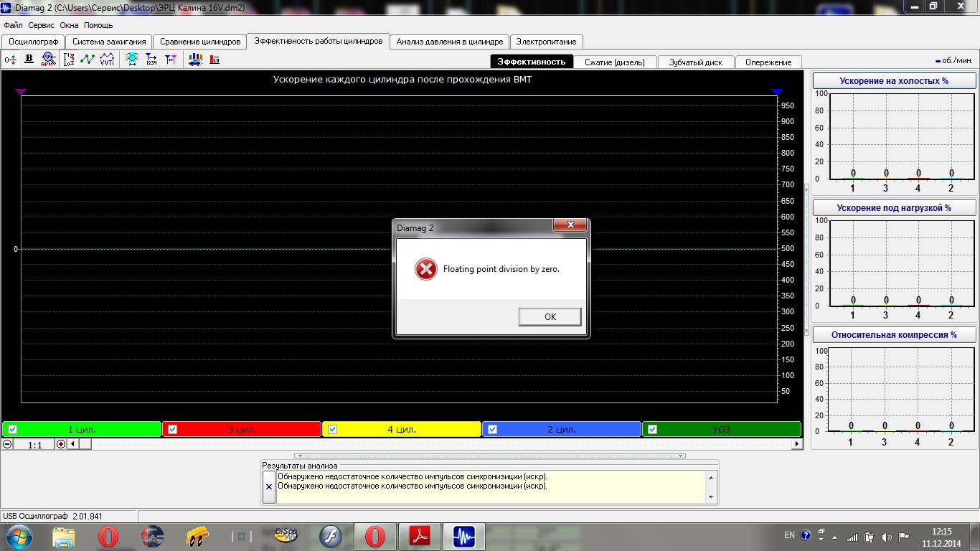Click the blue right chart marker

click(x=777, y=92)
